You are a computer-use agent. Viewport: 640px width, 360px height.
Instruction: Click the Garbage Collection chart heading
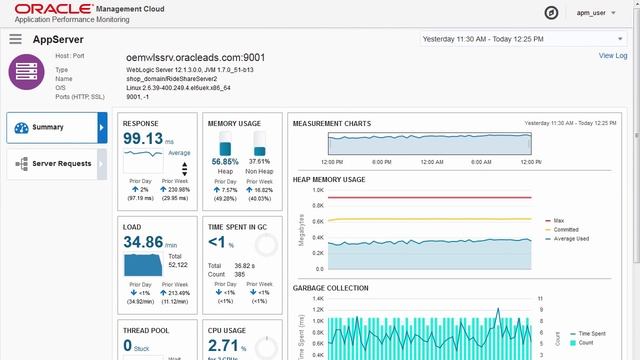(x=331, y=288)
